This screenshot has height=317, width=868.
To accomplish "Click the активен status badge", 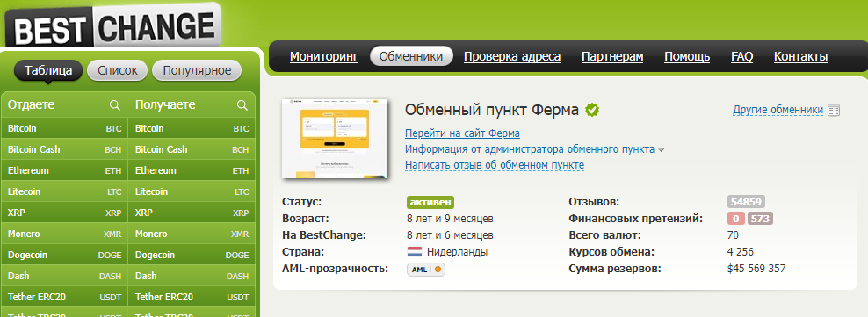I will 430,202.
